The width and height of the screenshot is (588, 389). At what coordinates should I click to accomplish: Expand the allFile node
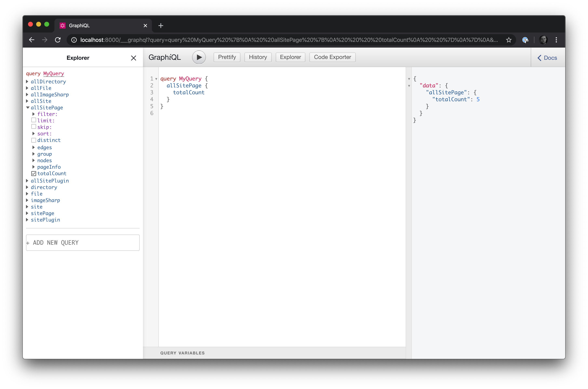pyautogui.click(x=27, y=88)
